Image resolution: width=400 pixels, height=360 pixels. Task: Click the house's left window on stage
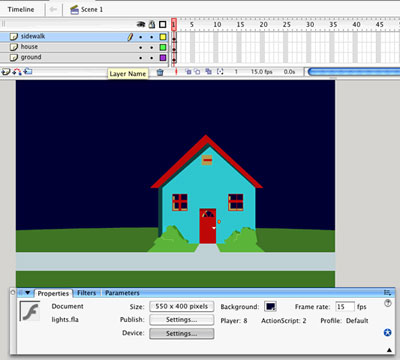pos(180,202)
